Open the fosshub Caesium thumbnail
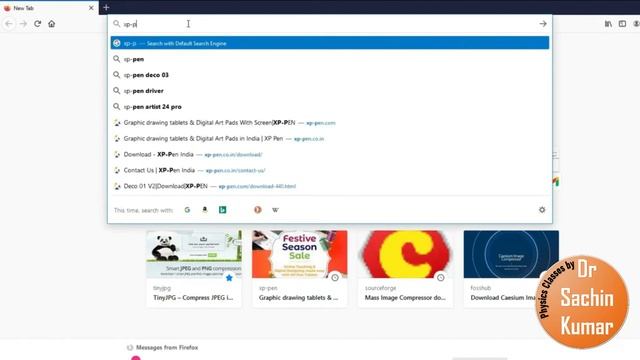 tap(511, 254)
